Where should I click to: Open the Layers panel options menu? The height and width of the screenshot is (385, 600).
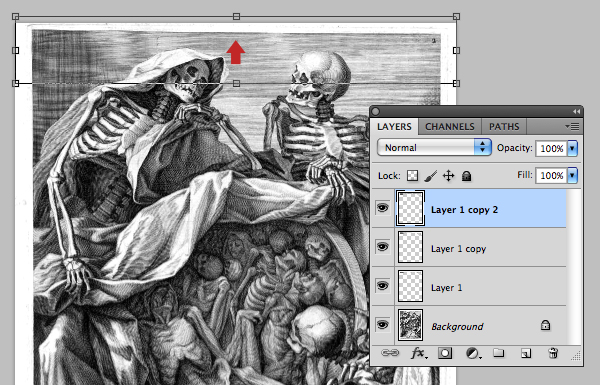(x=572, y=126)
